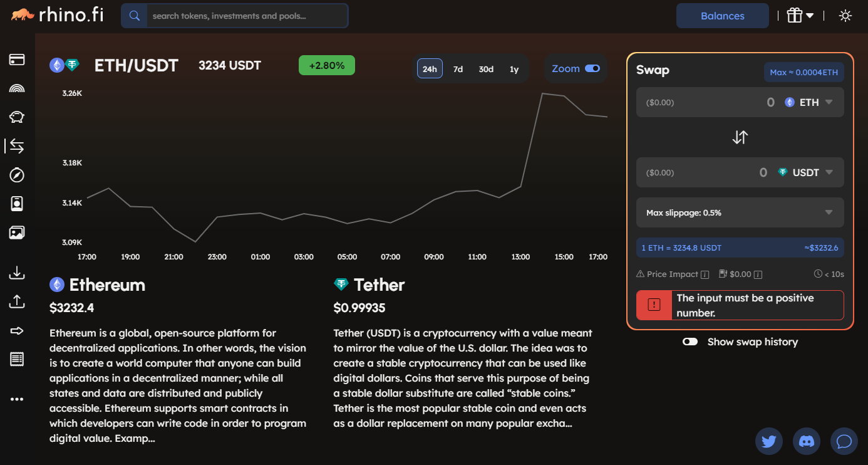868x465 pixels.
Task: Open the Twitter link icon
Action: [x=769, y=441]
